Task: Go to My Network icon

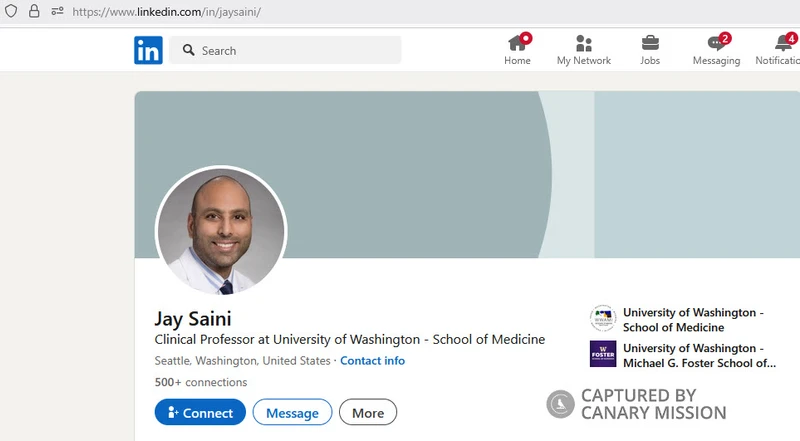Action: [x=584, y=43]
